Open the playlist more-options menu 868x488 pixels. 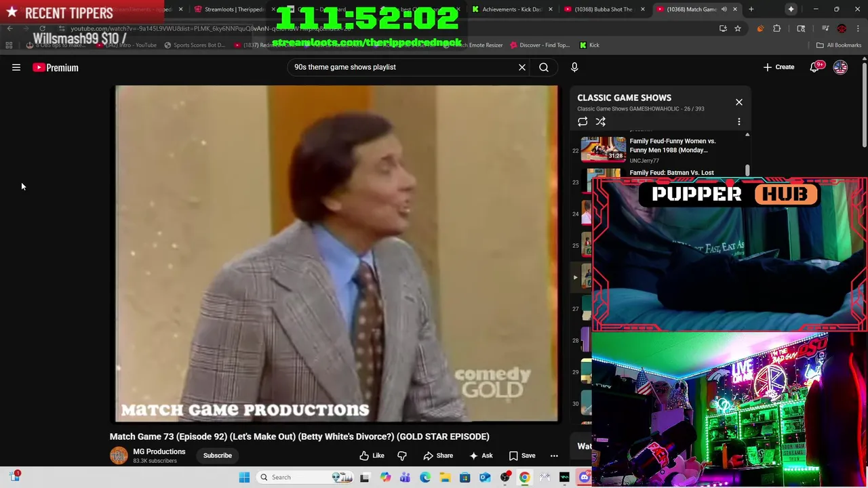pos(739,122)
